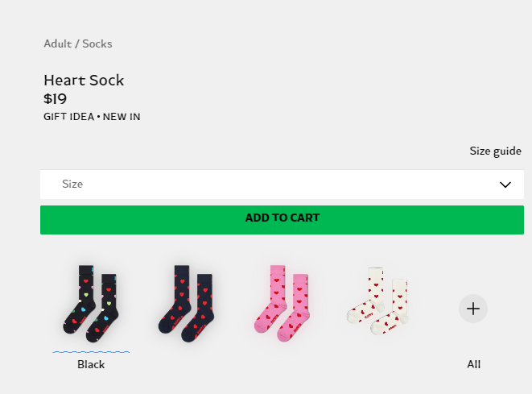Image resolution: width=532 pixels, height=394 pixels.
Task: Click the Heart Sock product title
Action: (84, 81)
